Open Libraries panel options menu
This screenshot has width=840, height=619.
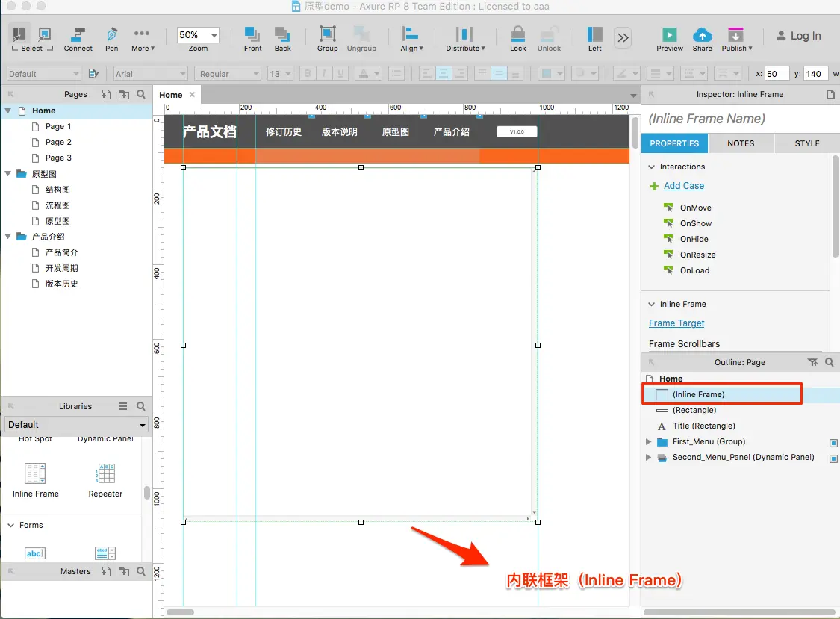(x=123, y=406)
